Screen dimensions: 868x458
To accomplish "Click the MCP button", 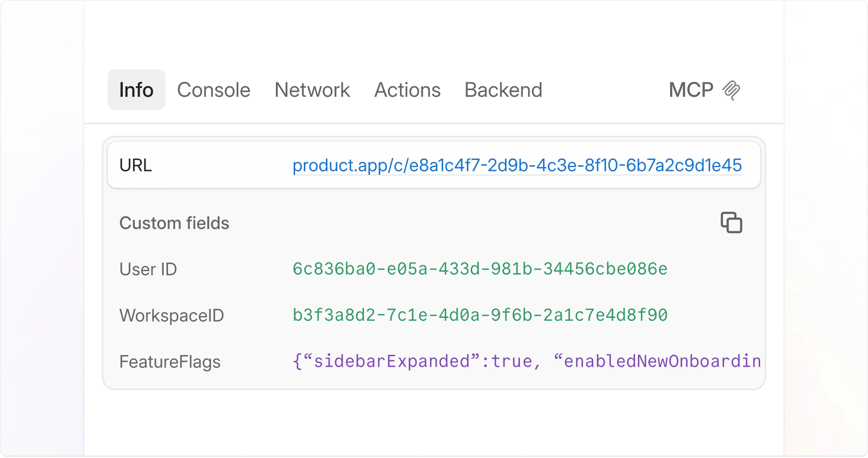I will click(704, 90).
